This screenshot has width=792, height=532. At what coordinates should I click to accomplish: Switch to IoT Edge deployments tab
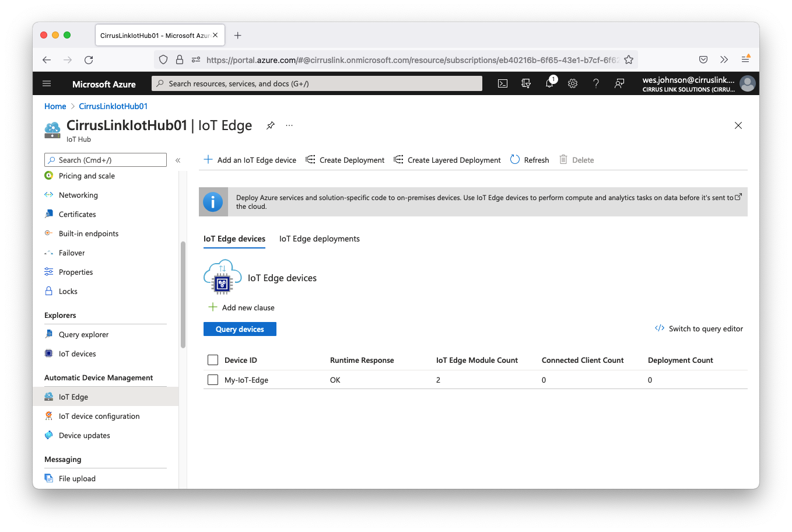(319, 239)
